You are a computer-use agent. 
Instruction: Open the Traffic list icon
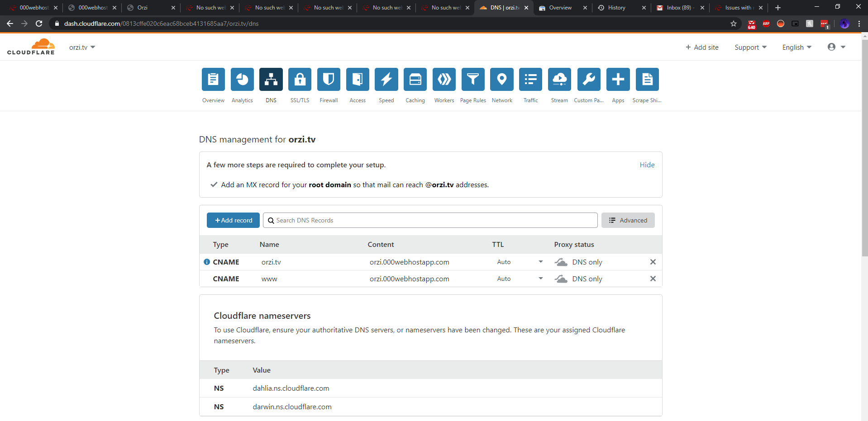click(531, 80)
